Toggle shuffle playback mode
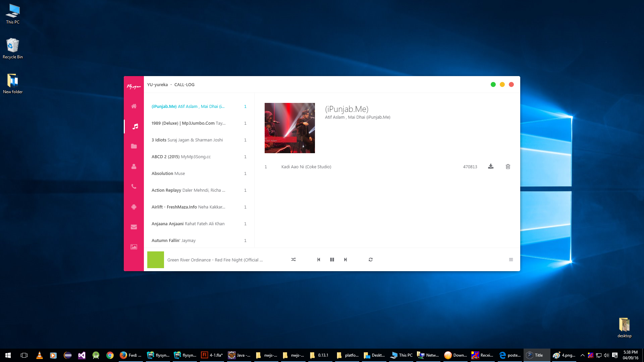Image resolution: width=644 pixels, height=362 pixels. coord(293,259)
